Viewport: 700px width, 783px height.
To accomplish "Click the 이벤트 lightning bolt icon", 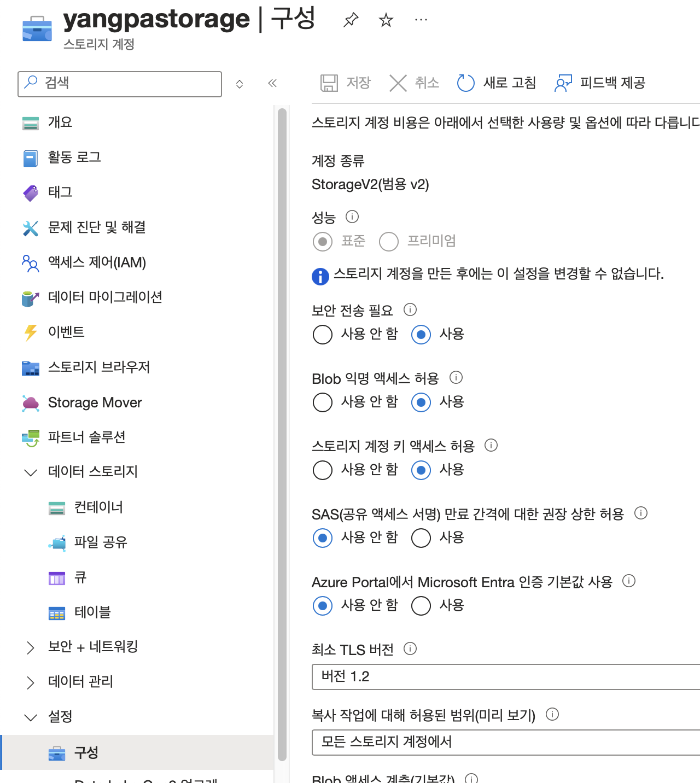I will coord(31,332).
